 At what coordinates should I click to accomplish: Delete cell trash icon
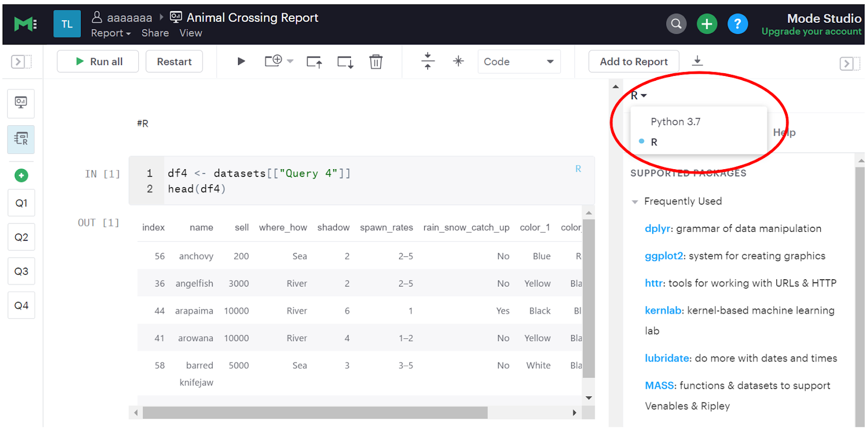376,62
